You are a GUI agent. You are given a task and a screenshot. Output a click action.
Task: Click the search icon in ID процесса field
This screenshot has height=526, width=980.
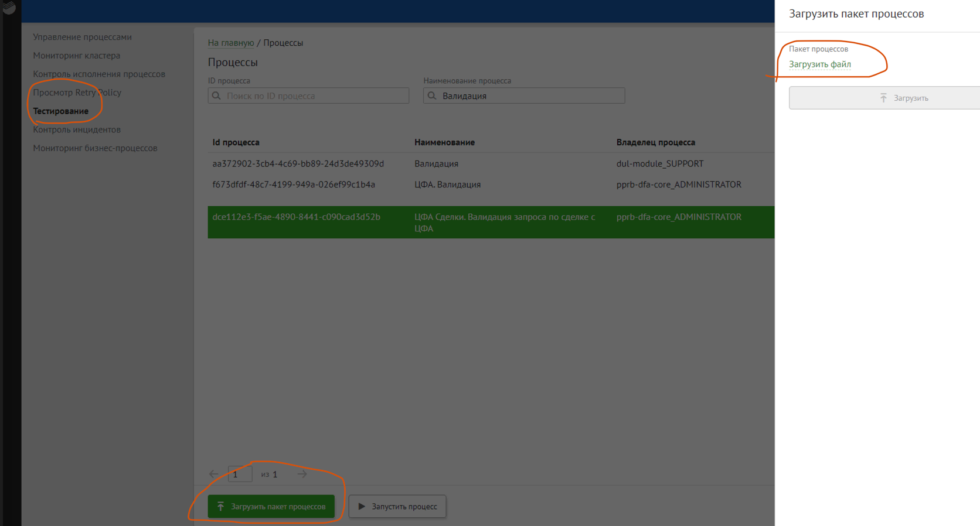(216, 95)
